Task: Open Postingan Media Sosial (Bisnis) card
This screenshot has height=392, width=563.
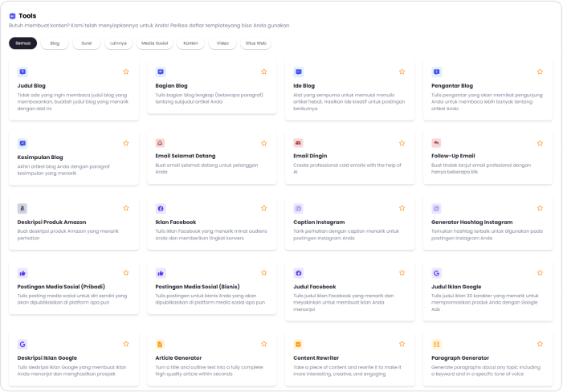Action: (210, 291)
